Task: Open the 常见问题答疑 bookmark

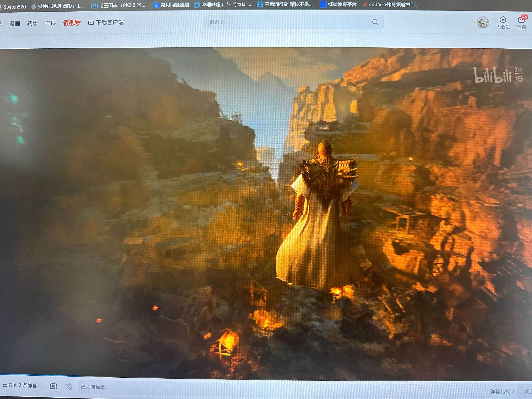Action: pos(172,5)
